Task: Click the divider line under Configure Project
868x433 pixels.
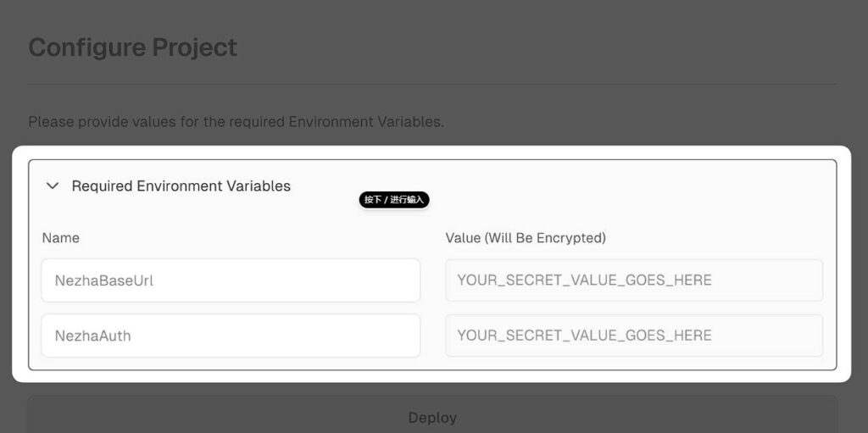Action: coord(432,84)
